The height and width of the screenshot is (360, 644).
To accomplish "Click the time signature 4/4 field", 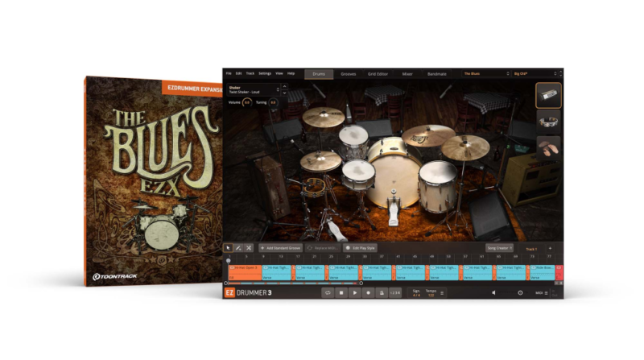I will click(x=416, y=293).
